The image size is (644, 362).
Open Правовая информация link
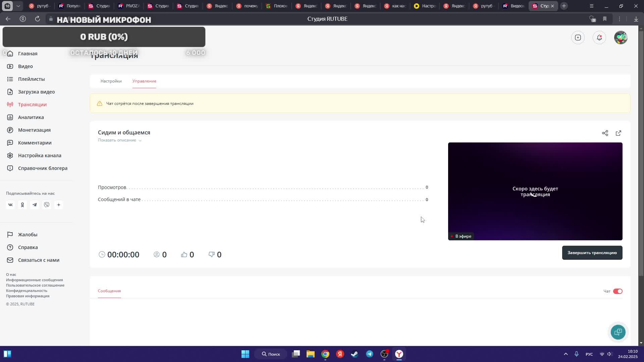(x=28, y=296)
